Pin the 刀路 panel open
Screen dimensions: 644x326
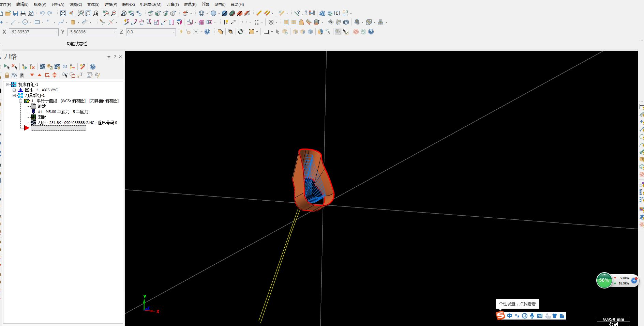(x=115, y=57)
